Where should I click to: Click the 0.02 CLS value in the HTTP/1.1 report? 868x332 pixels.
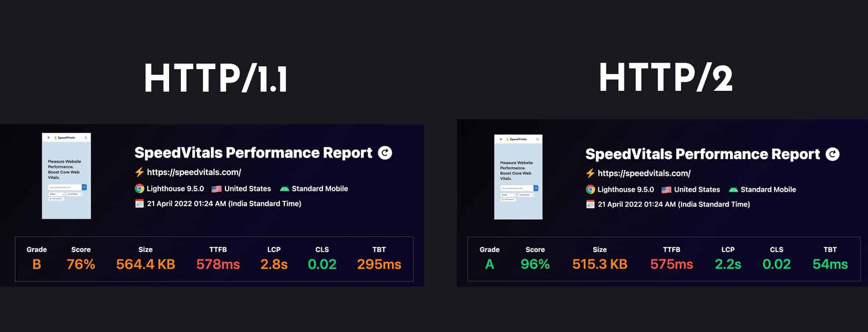[322, 264]
